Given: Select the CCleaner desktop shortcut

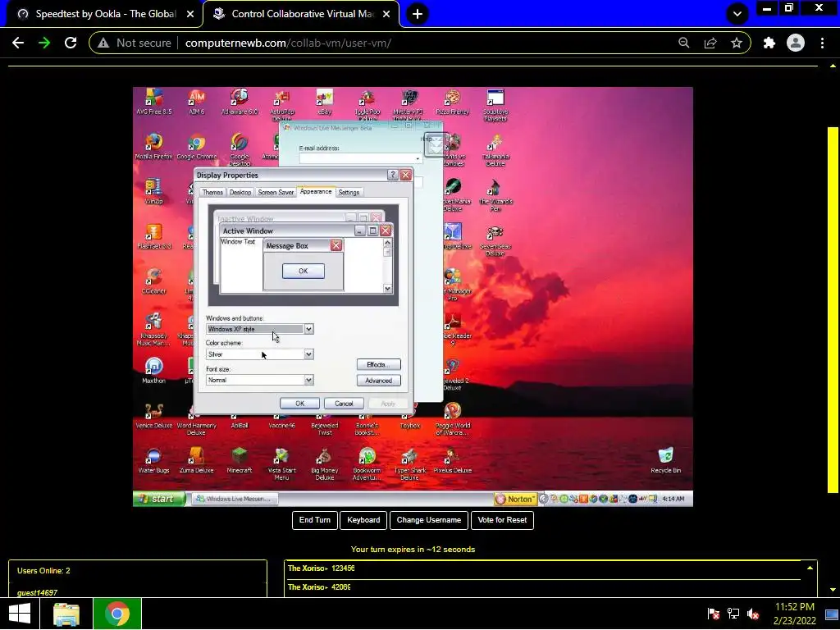Looking at the screenshot, I should pos(153,281).
